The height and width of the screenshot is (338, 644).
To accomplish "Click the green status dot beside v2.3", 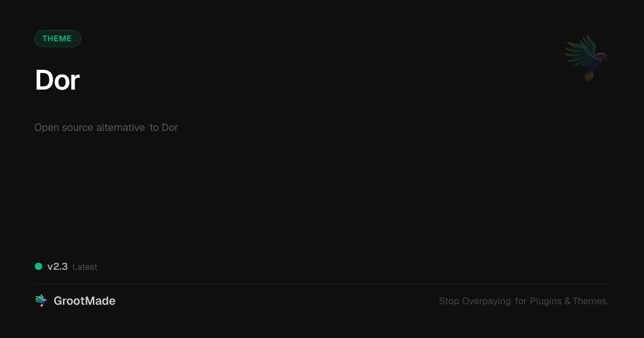I will pos(39,266).
